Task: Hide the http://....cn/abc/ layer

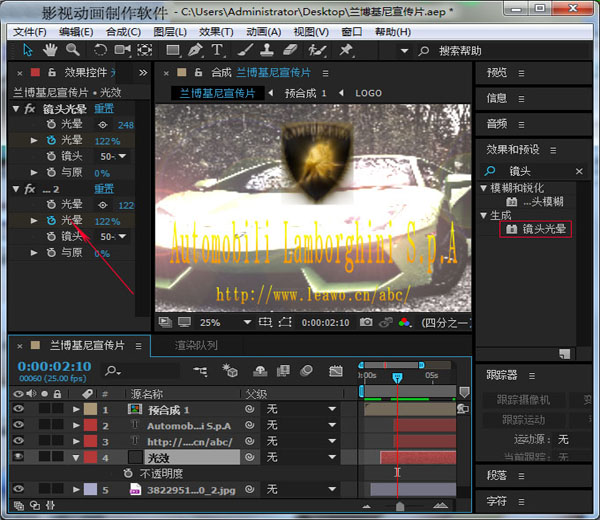Action: [x=18, y=441]
